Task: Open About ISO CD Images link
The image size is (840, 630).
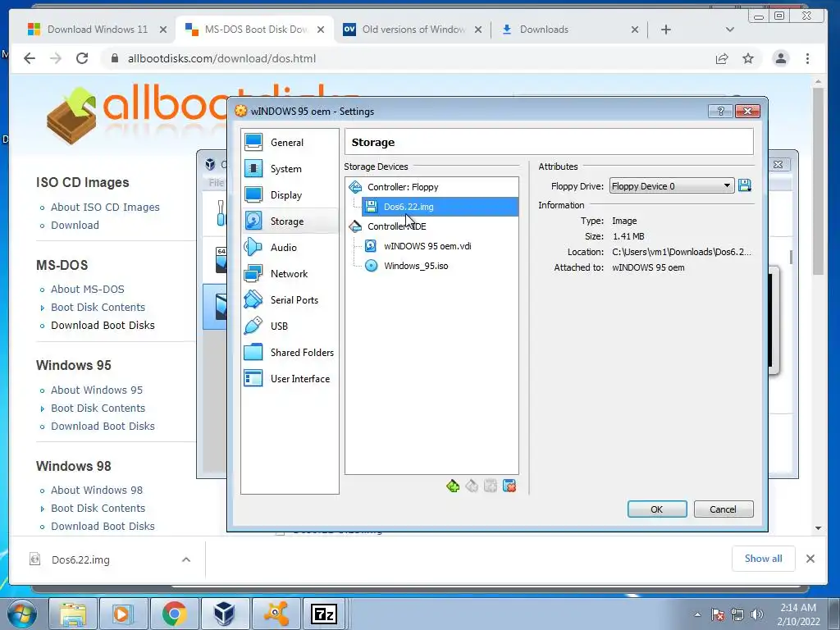Action: click(x=105, y=208)
